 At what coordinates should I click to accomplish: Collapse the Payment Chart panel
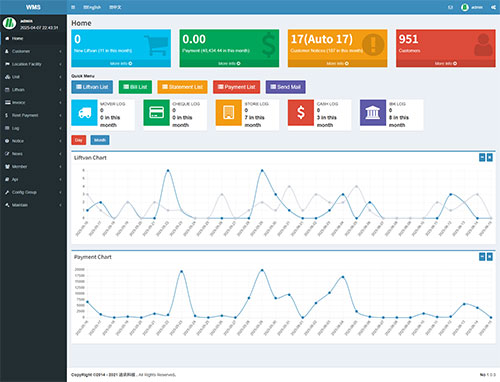tap(482, 257)
